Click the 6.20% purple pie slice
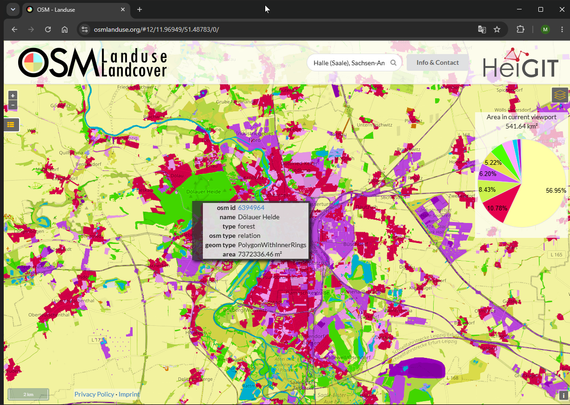 point(491,175)
